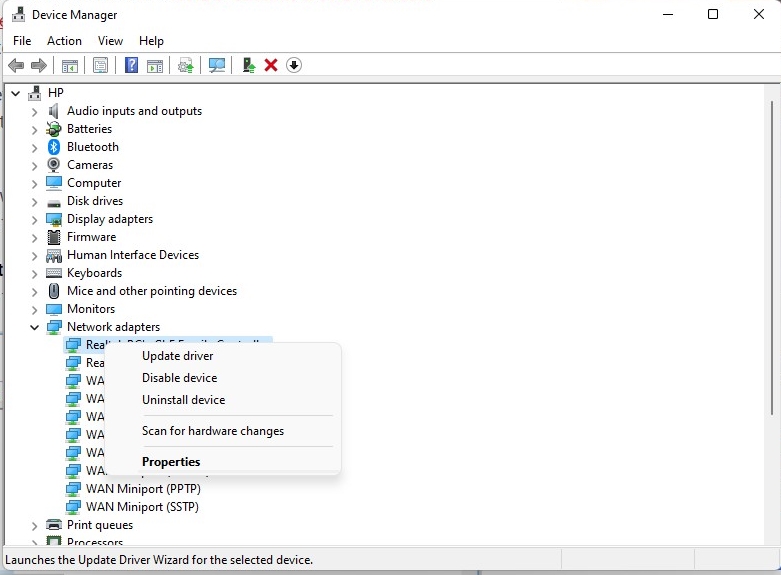
Task: Open the Action menu
Action: tap(64, 41)
